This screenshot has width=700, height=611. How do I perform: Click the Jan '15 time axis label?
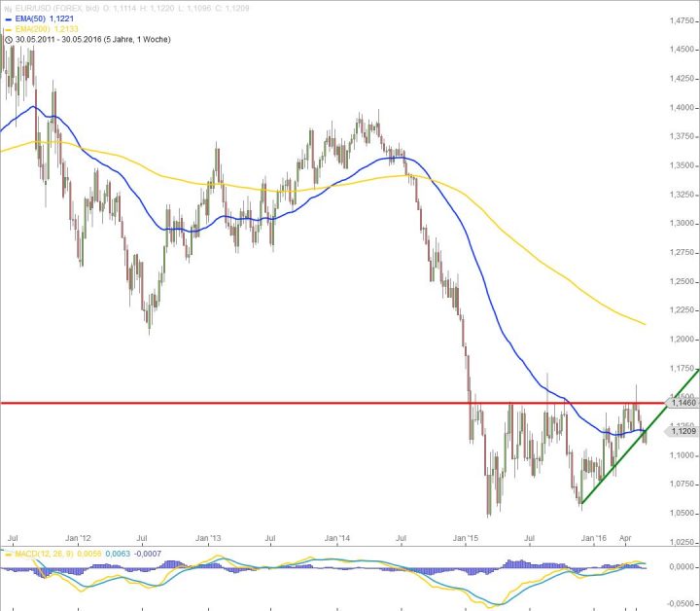coord(465,538)
